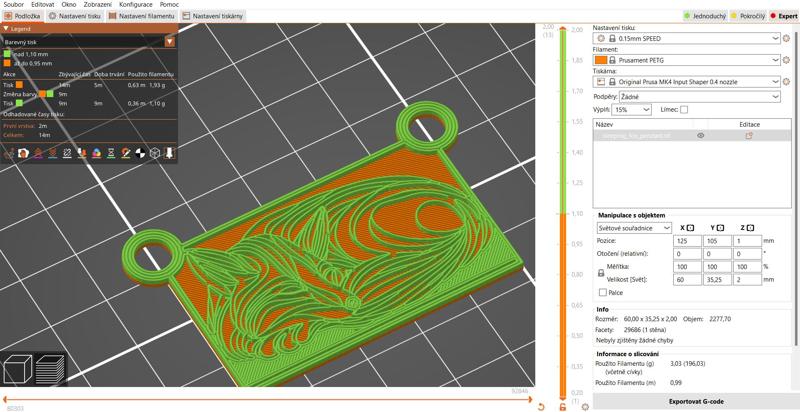The image size is (800, 412).
Task: Toggle Center of gravity icon in legend
Action: [140, 153]
